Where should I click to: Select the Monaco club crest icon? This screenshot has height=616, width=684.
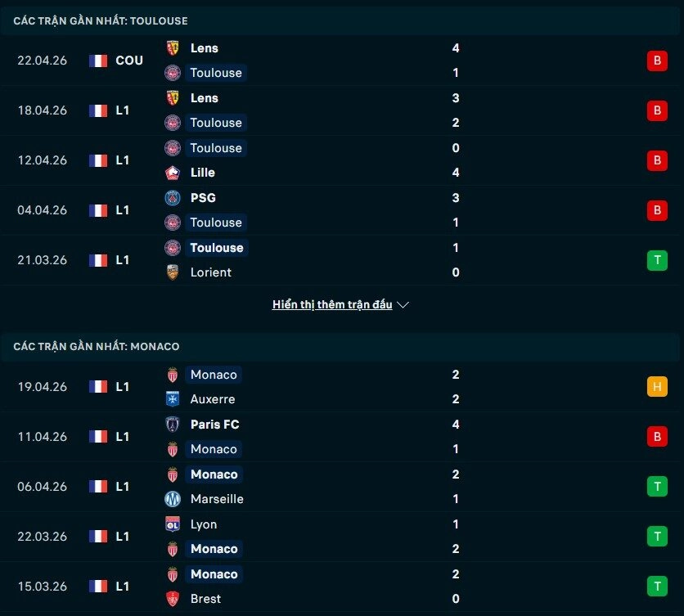[173, 375]
